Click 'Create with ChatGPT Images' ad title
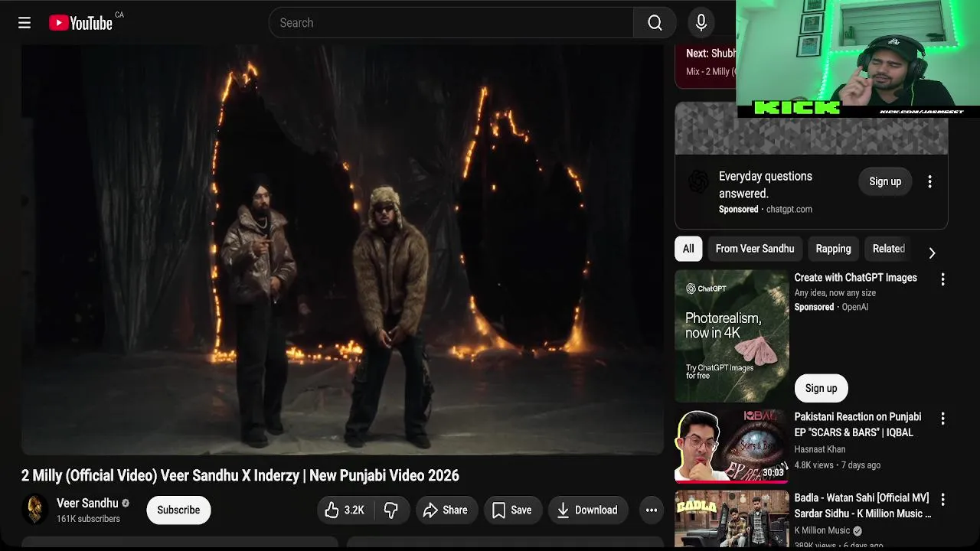 855,278
